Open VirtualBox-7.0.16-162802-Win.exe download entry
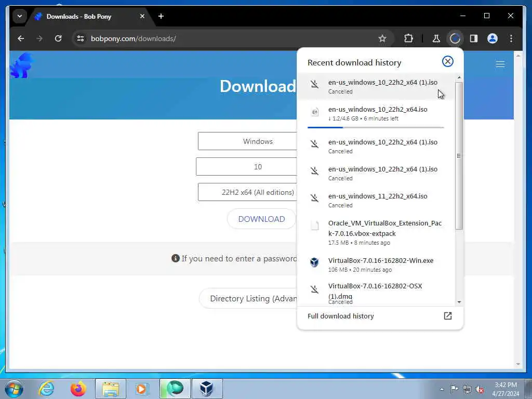This screenshot has height=399, width=532. (x=376, y=264)
